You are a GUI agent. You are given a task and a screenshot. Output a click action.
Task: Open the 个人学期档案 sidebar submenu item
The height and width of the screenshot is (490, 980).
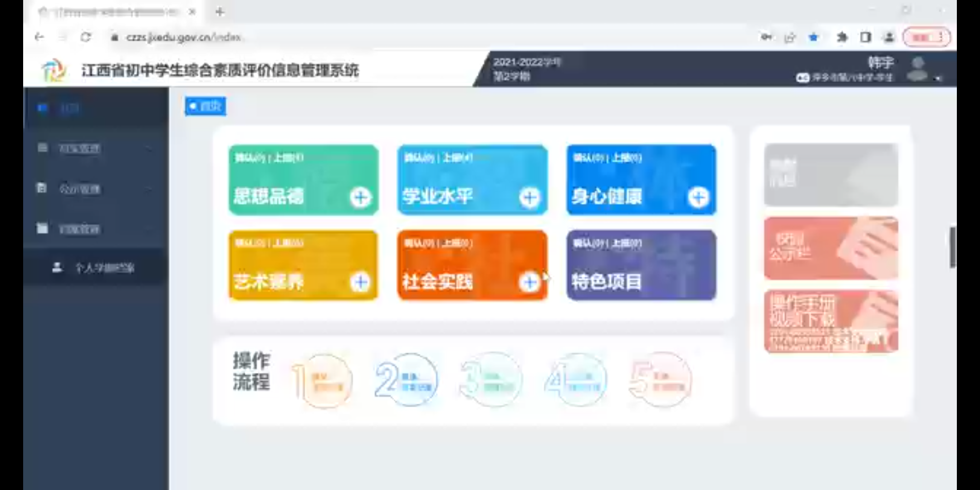click(96, 268)
